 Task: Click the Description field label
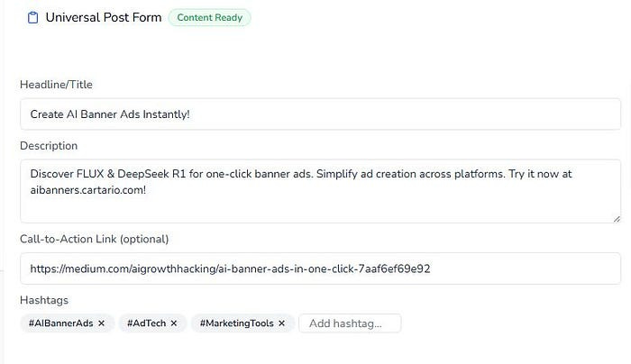49,146
